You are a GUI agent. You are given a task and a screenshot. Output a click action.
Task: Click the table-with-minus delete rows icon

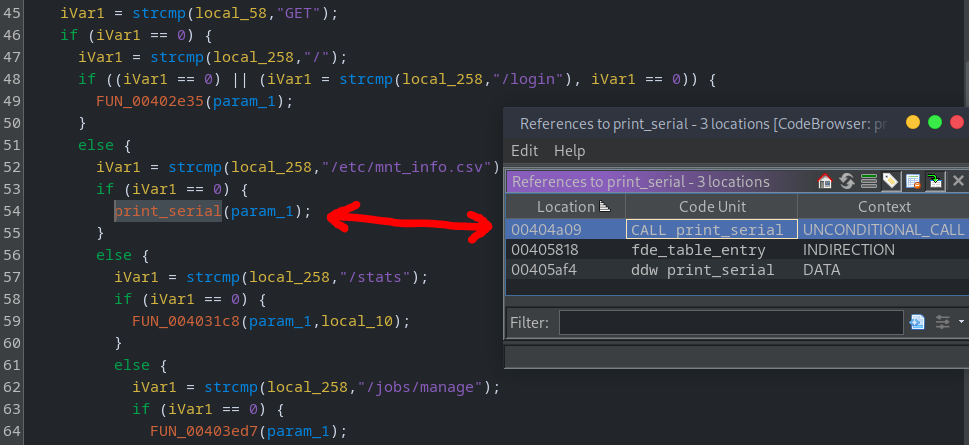pyautogui.click(x=913, y=181)
